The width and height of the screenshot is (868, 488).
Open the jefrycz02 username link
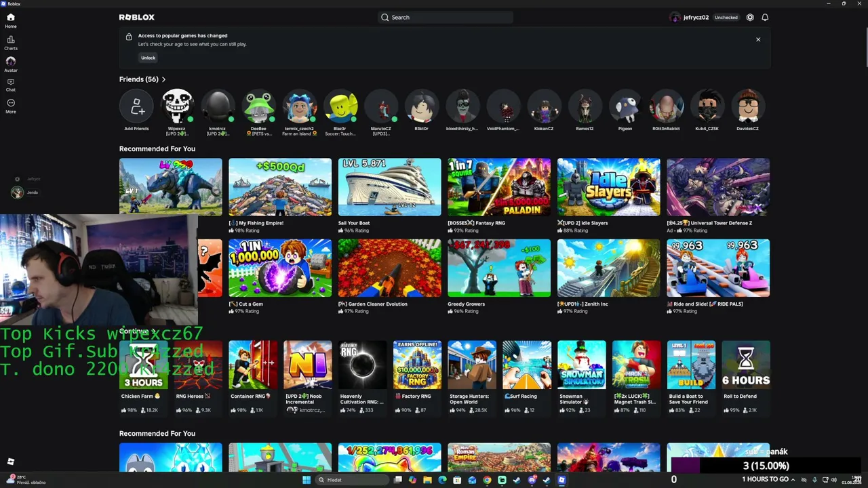click(x=696, y=18)
